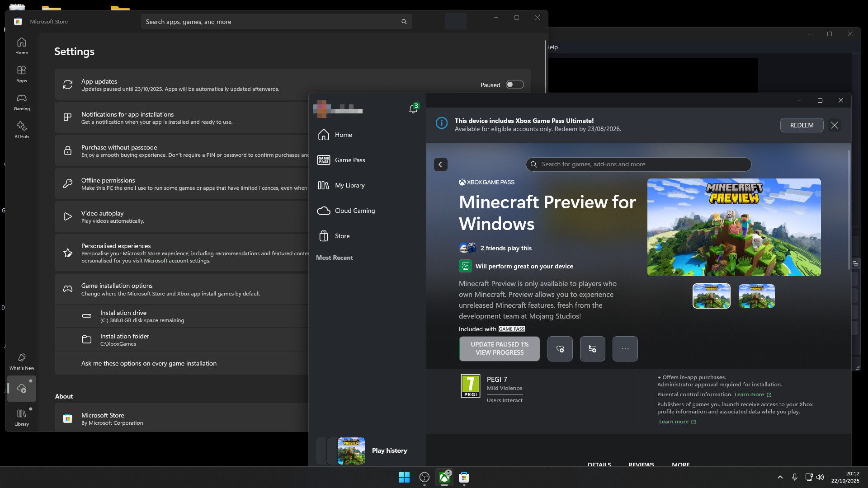Open AI Hub in the sidebar
The height and width of the screenshot is (488, 868).
[x=22, y=130]
